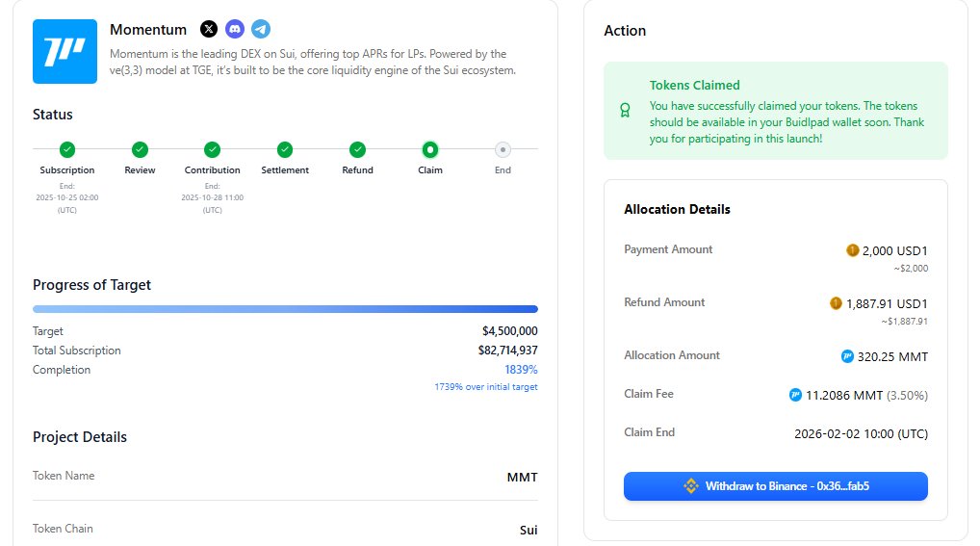Image resolution: width=980 pixels, height=546 pixels.
Task: Click the 'Total Subscription' label
Action: pyautogui.click(x=77, y=351)
